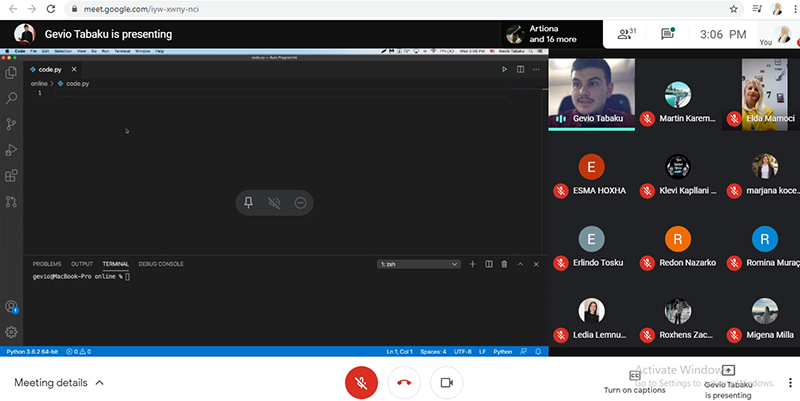This screenshot has width=800, height=401.
Task: Open the participants list icon
Action: [627, 34]
